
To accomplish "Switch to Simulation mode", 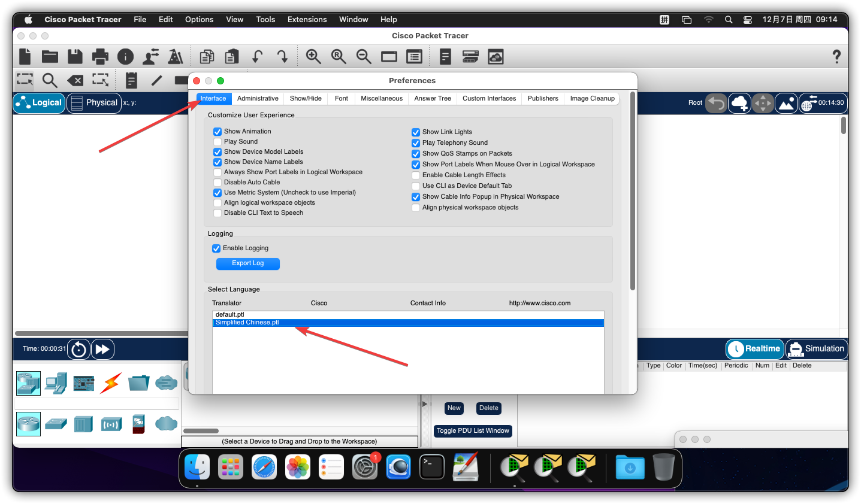I will (x=817, y=349).
